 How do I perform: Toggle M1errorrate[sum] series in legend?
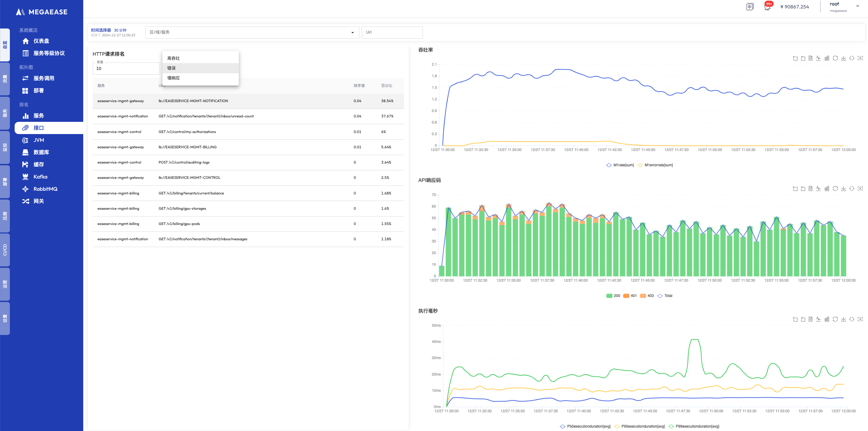[656, 165]
